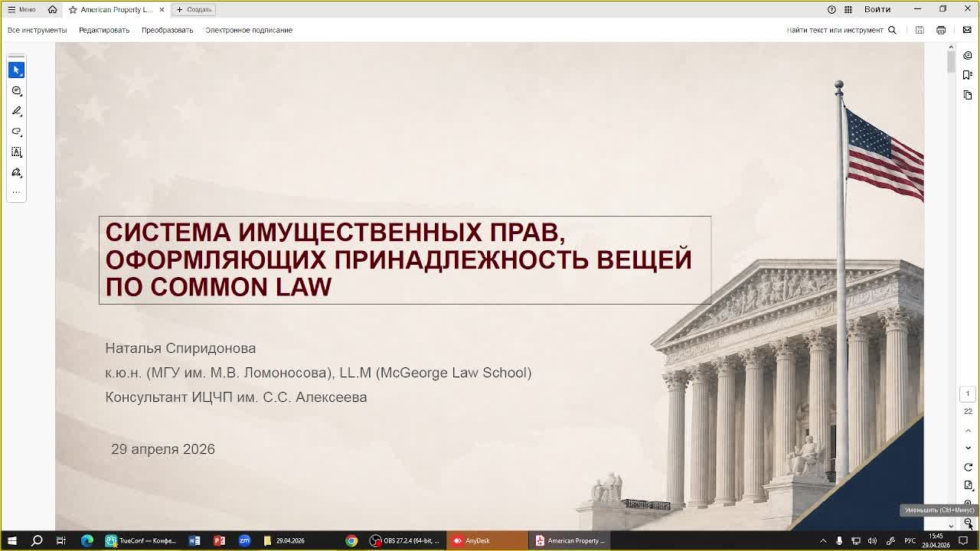Open the help question mark icon
980x551 pixels.
coord(831,9)
